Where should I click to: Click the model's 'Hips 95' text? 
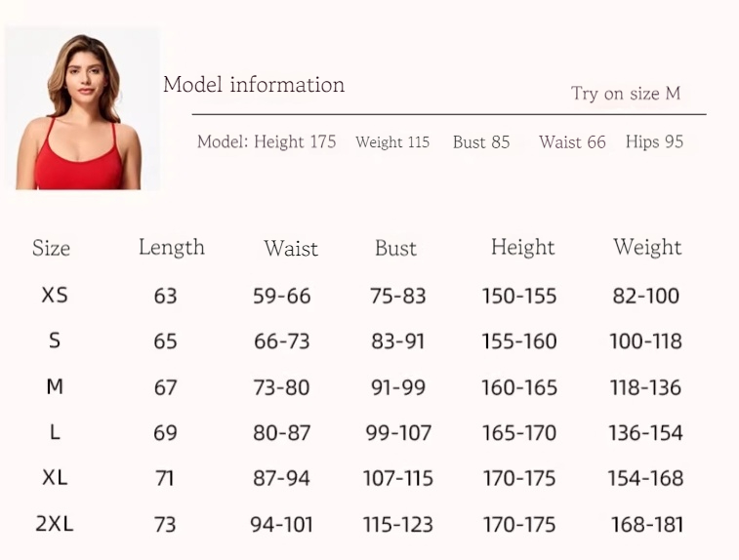pyautogui.click(x=654, y=141)
